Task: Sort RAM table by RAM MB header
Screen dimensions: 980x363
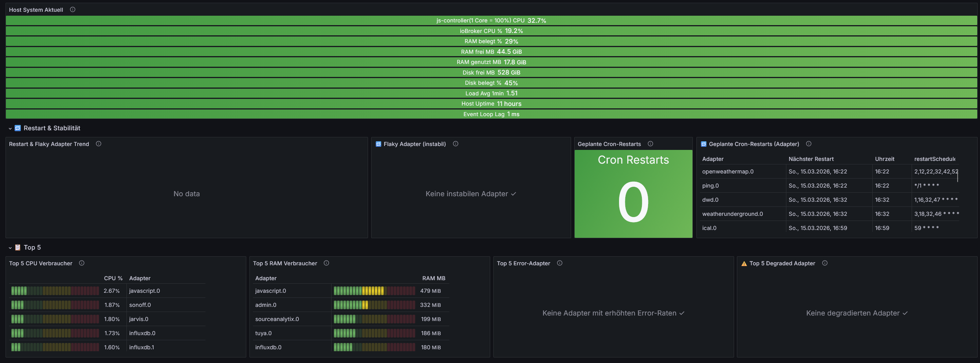Action: tap(434, 278)
